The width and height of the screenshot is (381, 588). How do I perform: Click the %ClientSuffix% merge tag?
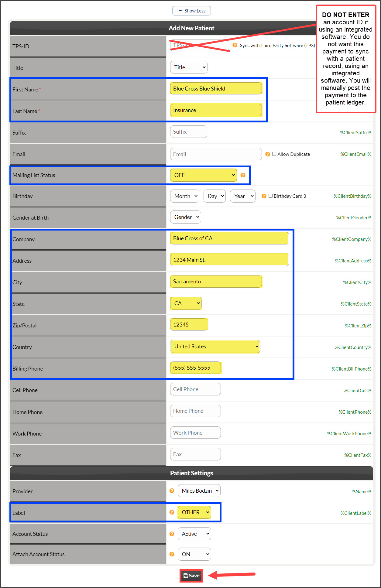[355, 133]
